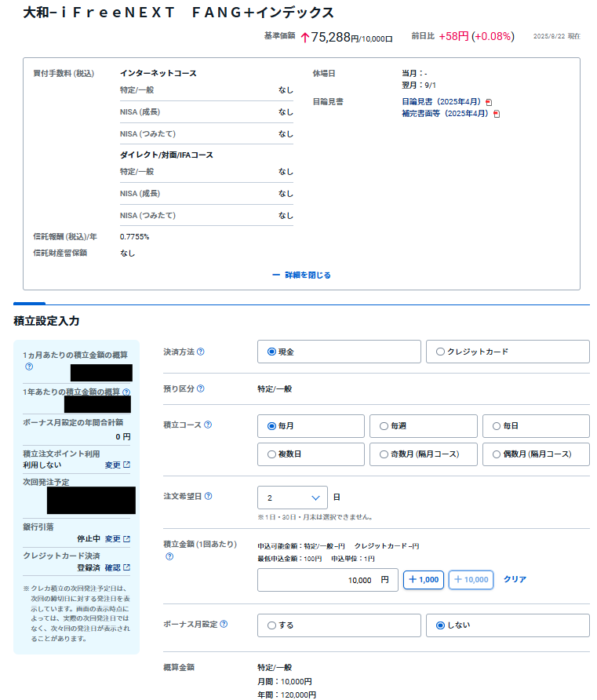Click クリア to reset amount
597x700 pixels.
pyautogui.click(x=515, y=579)
